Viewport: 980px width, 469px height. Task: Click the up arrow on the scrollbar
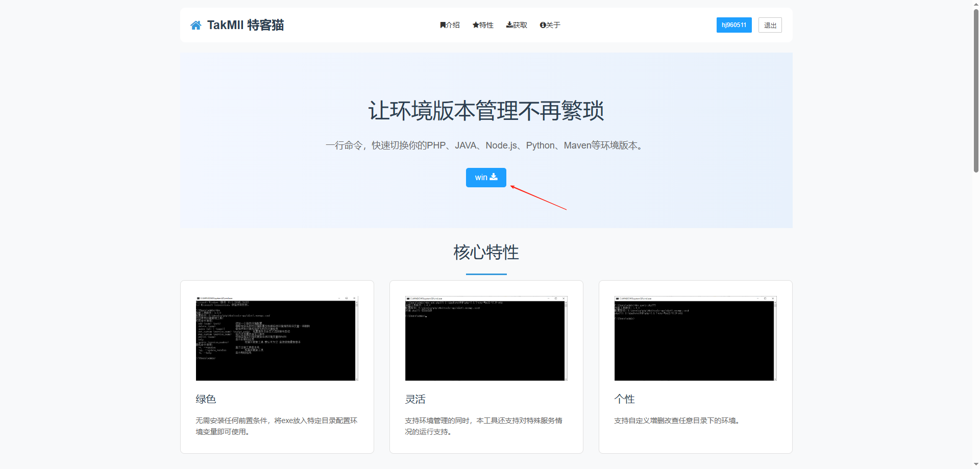click(x=975, y=4)
